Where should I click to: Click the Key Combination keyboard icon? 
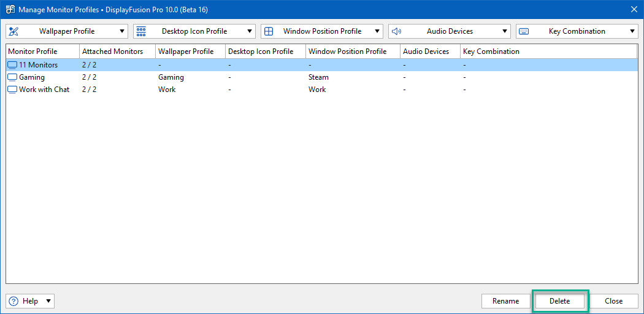(x=524, y=31)
